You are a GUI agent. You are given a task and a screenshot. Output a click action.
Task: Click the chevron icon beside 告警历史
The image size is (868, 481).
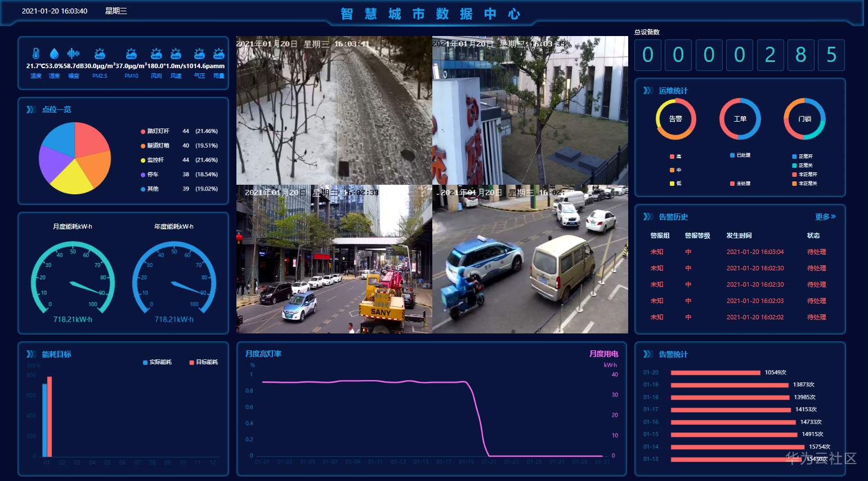pyautogui.click(x=648, y=217)
